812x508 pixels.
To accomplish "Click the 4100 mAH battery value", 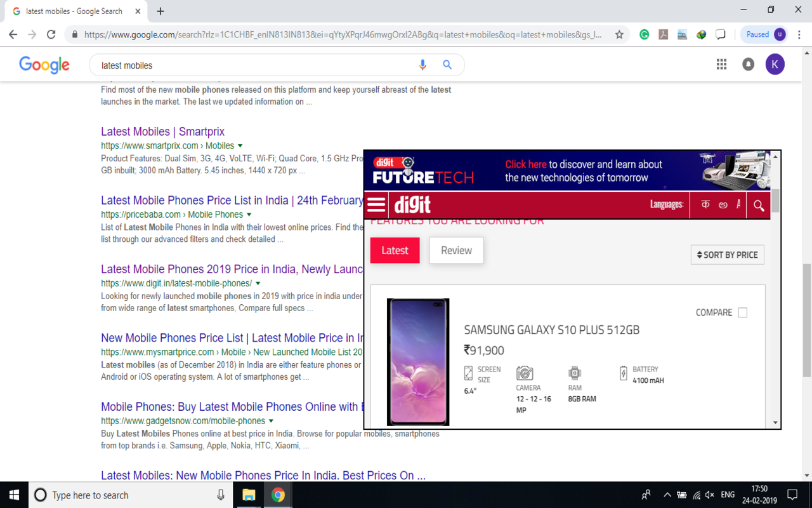I will click(x=648, y=380).
